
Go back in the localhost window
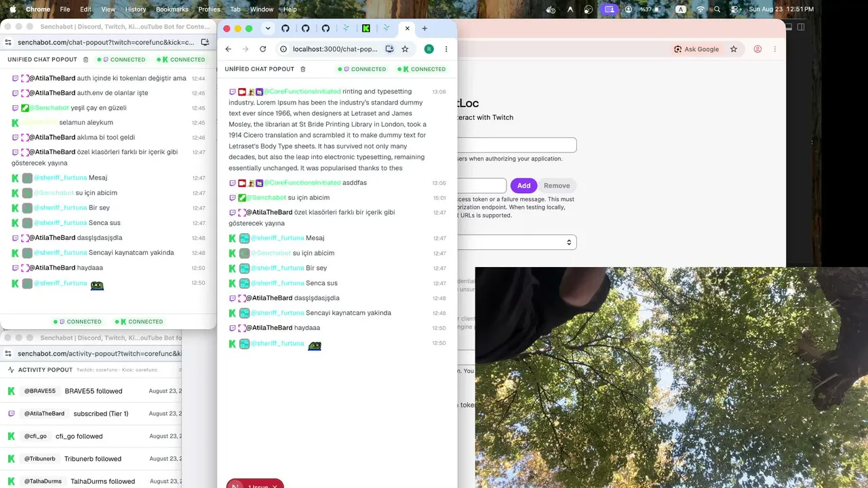[229, 49]
